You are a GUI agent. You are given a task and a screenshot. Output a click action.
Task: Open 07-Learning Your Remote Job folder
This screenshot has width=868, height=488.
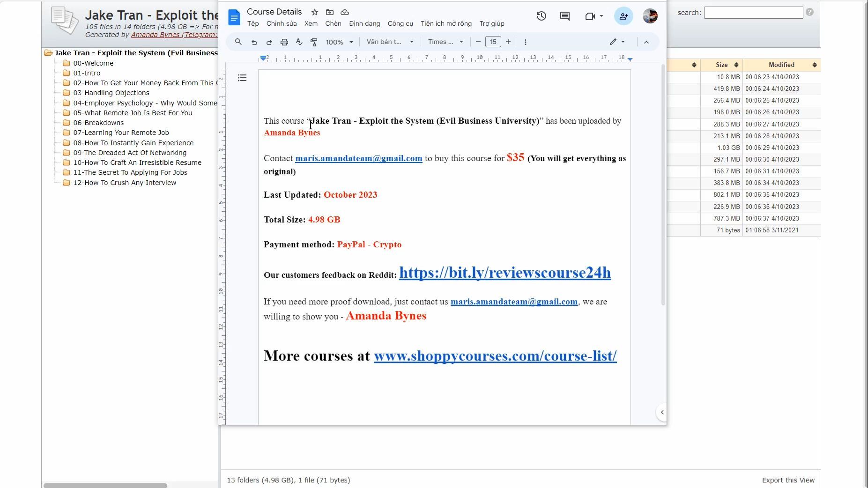(121, 133)
